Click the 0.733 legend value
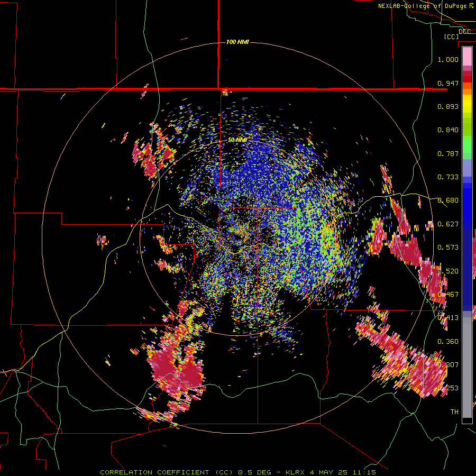 click(448, 177)
